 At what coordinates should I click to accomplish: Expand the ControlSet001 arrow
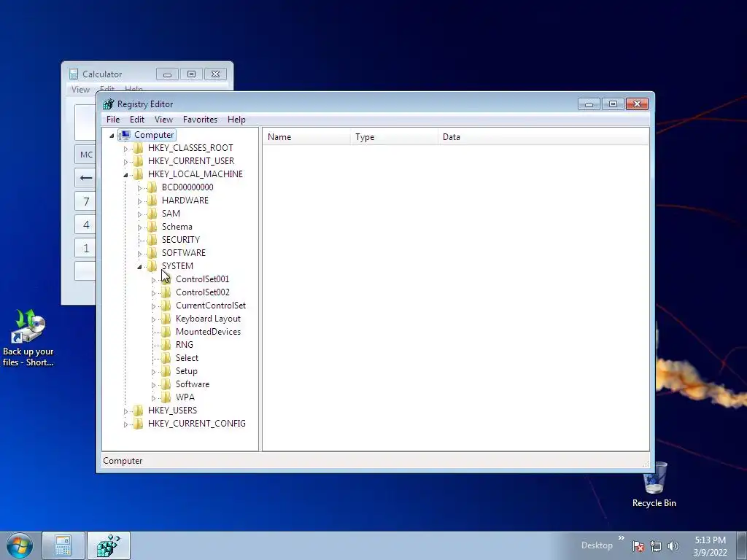pyautogui.click(x=153, y=280)
